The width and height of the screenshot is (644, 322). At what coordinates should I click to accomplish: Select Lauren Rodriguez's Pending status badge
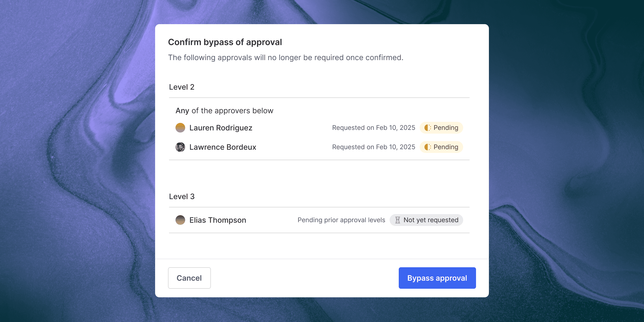coord(441,128)
